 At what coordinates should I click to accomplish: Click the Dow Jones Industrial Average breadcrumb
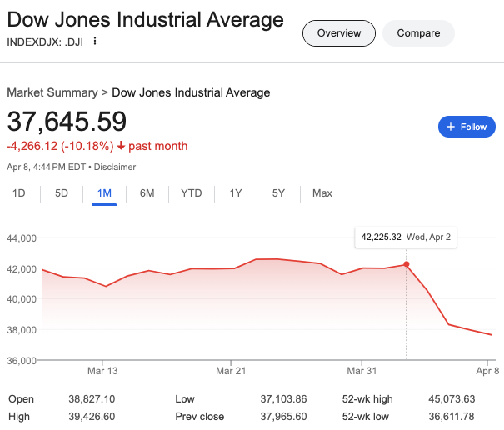pos(191,92)
